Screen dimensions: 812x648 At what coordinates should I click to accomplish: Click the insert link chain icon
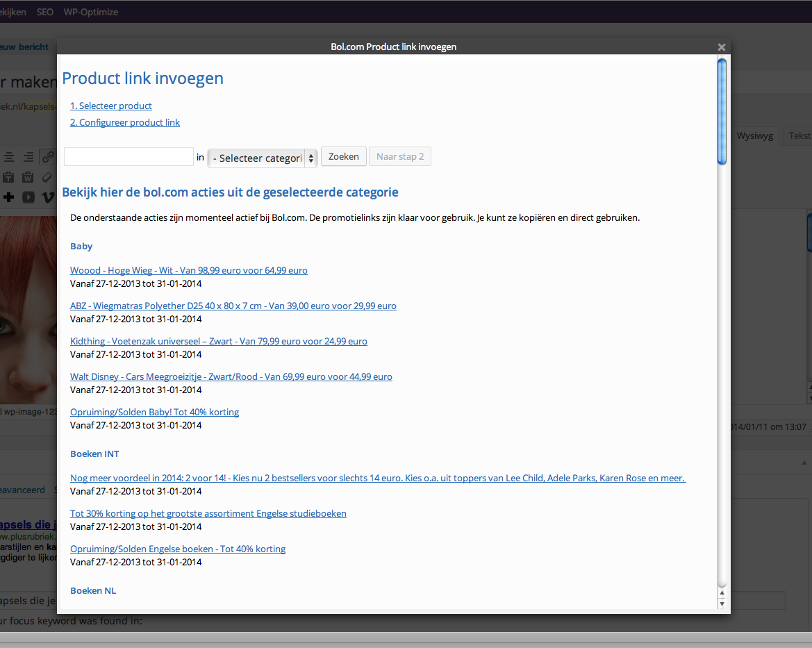(48, 156)
